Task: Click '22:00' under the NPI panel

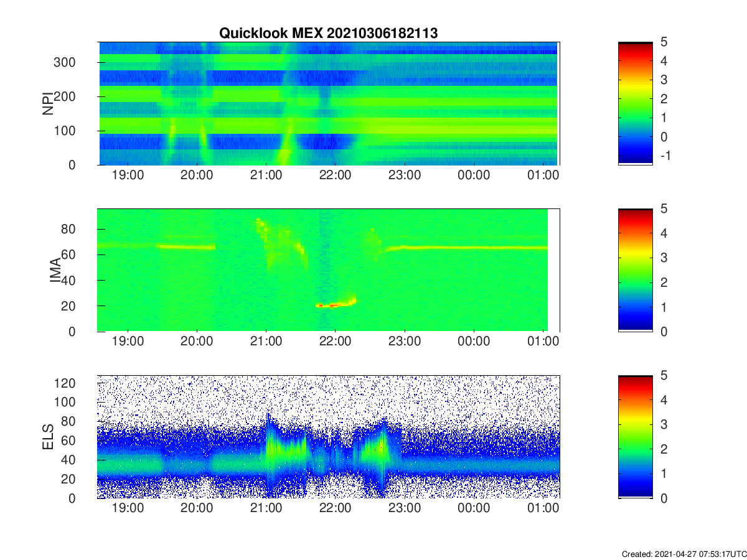Action: pyautogui.click(x=335, y=175)
